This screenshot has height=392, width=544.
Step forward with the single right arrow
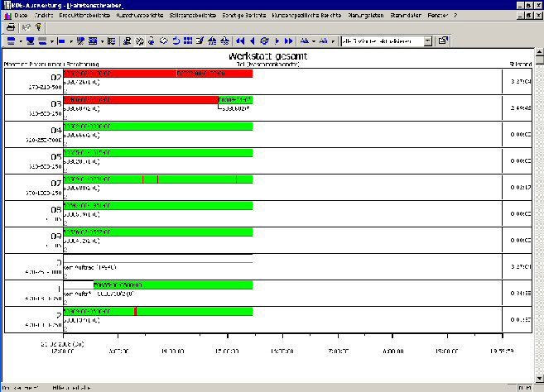point(277,41)
